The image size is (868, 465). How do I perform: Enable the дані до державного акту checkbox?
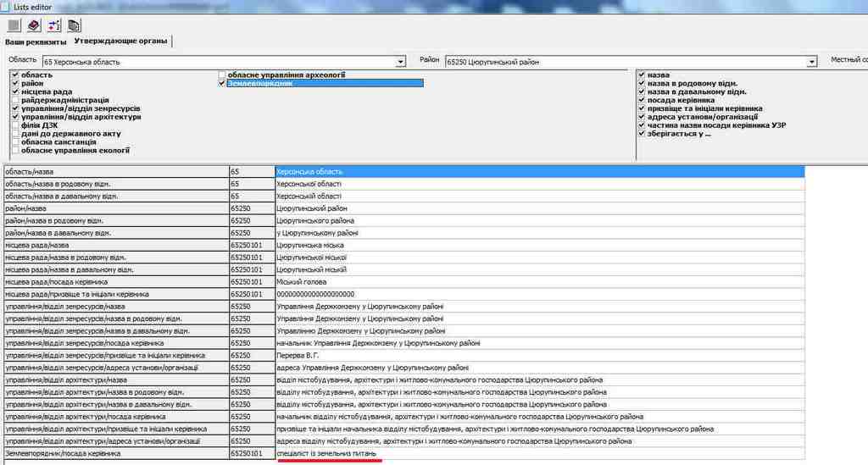(x=15, y=133)
